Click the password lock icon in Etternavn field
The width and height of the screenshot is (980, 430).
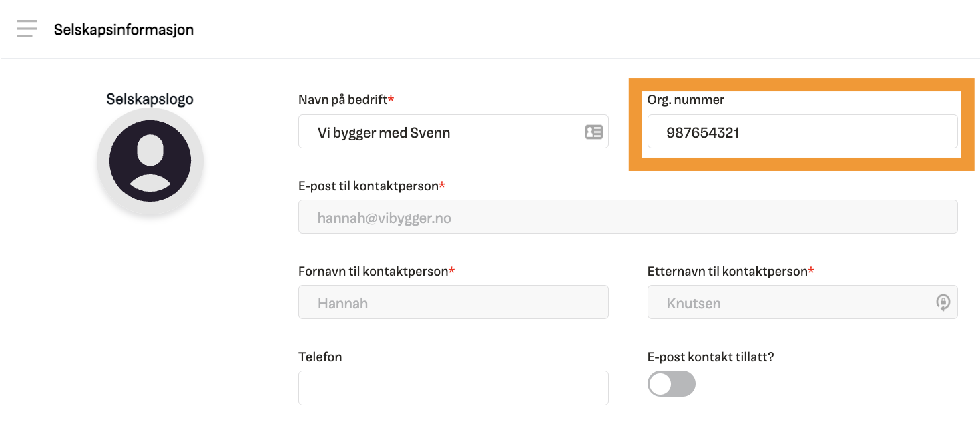point(943,302)
